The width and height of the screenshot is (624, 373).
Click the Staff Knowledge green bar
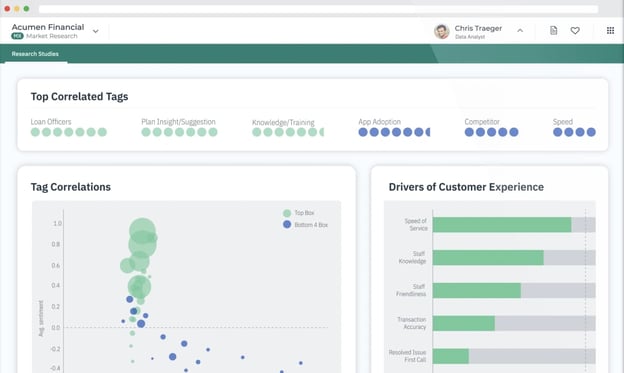(x=488, y=258)
